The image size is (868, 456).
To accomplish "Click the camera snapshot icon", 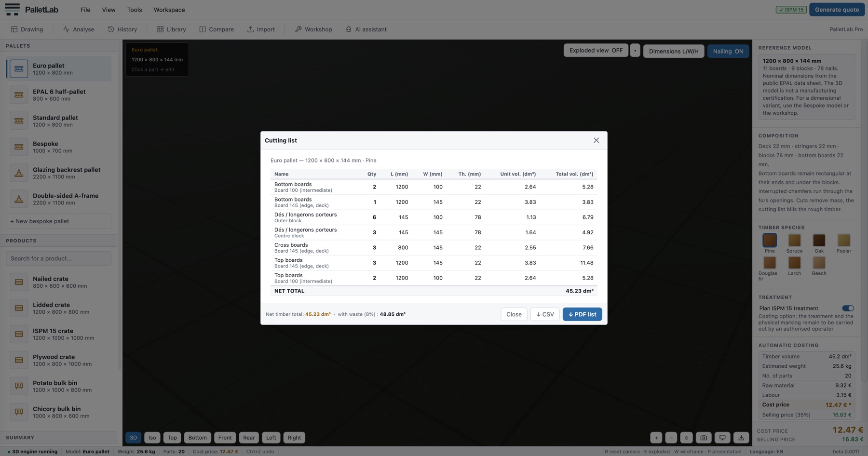I will pyautogui.click(x=704, y=438).
